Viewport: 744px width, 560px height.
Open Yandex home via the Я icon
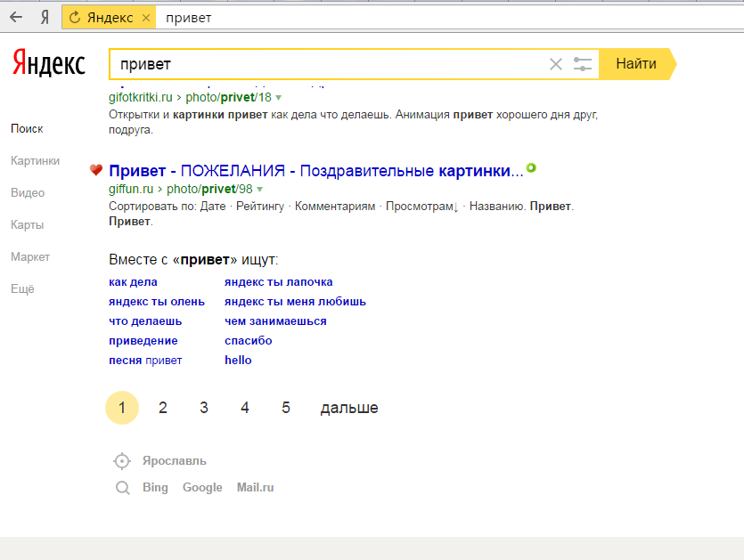pyautogui.click(x=45, y=18)
